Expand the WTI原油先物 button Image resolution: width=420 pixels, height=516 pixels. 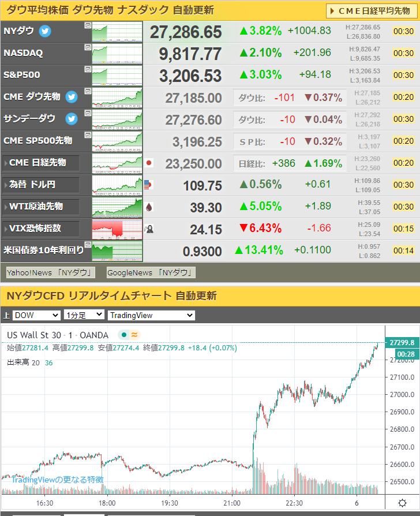coord(41,207)
